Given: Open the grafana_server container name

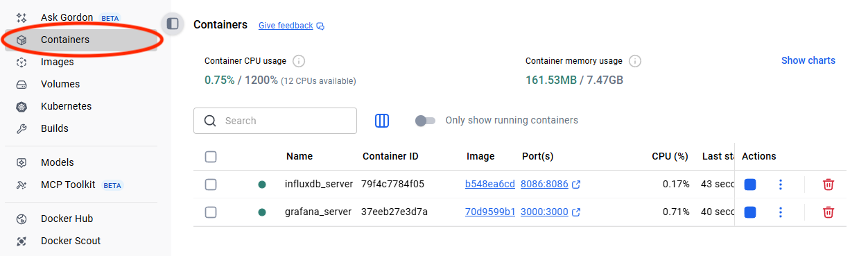Looking at the screenshot, I should (x=318, y=212).
